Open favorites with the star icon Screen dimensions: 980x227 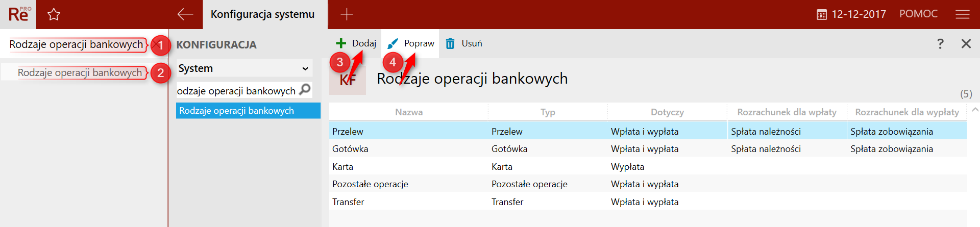coord(54,14)
